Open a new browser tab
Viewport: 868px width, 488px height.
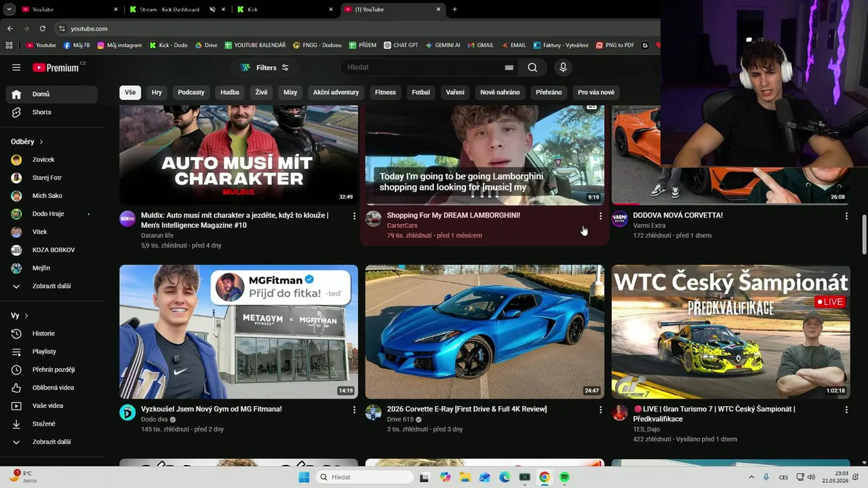coord(454,9)
